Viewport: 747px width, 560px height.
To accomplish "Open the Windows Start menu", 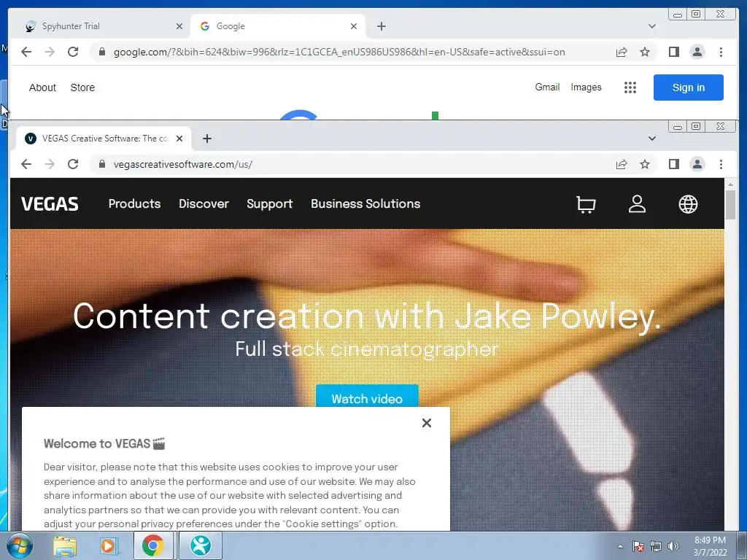I will [x=19, y=545].
